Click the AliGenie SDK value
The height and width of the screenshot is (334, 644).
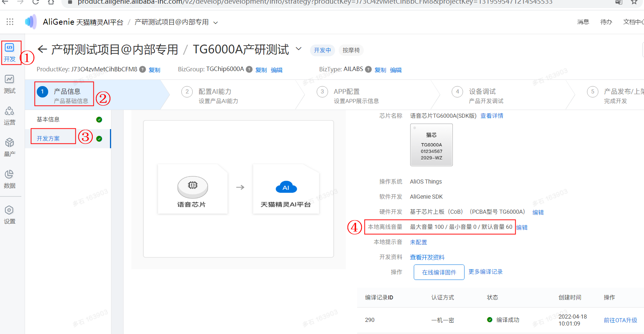426,197
